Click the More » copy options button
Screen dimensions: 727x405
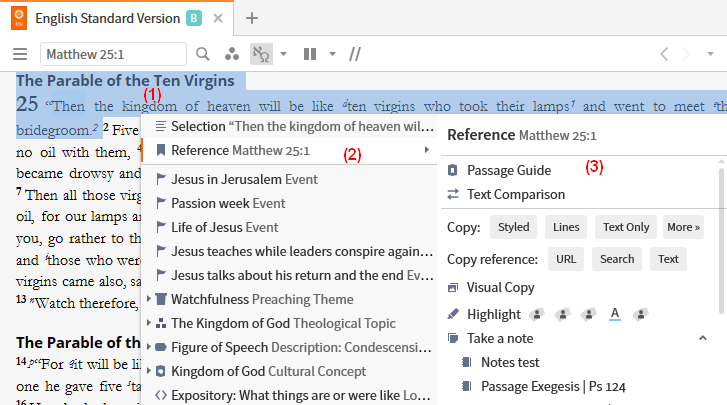point(683,227)
